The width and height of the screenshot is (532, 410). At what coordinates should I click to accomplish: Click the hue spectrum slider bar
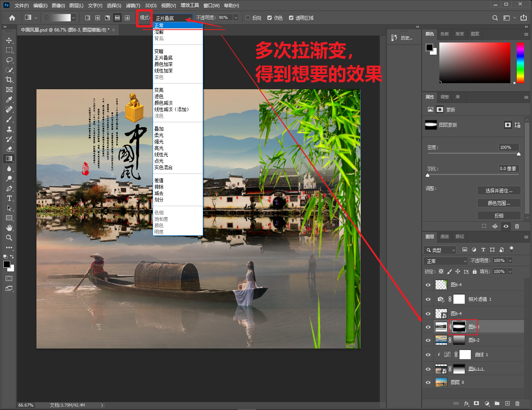[x=520, y=63]
